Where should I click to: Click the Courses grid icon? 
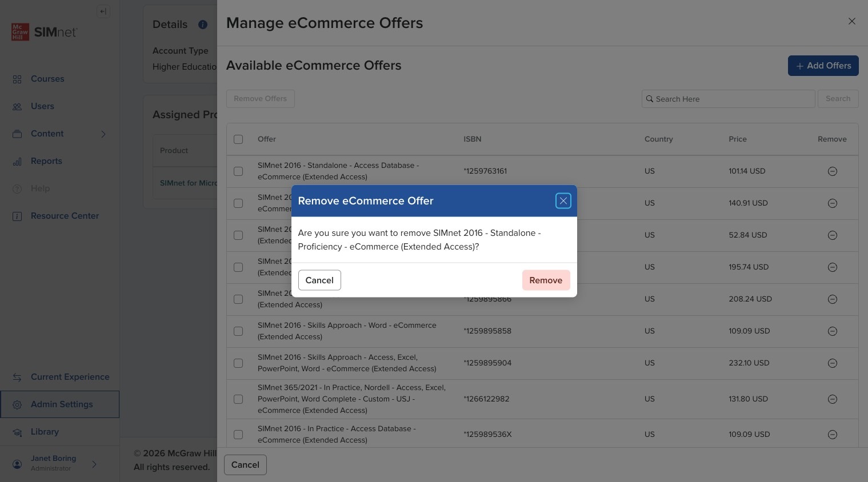click(x=17, y=79)
